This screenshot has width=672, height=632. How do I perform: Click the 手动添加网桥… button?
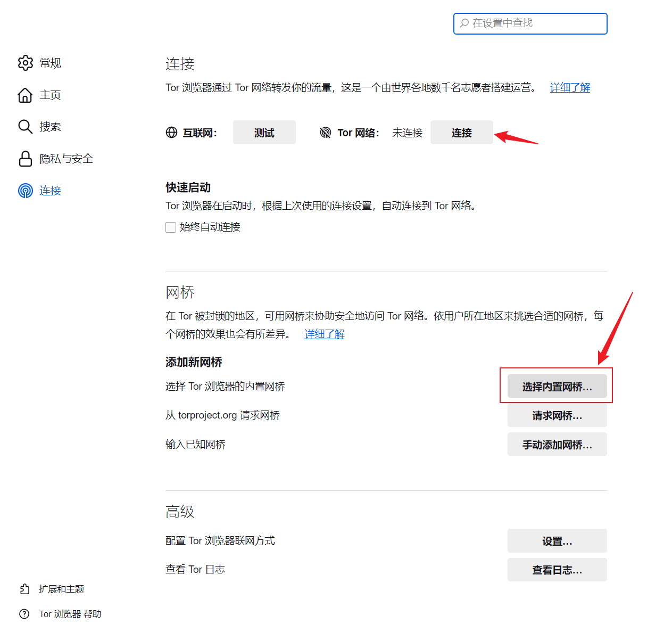coord(557,444)
